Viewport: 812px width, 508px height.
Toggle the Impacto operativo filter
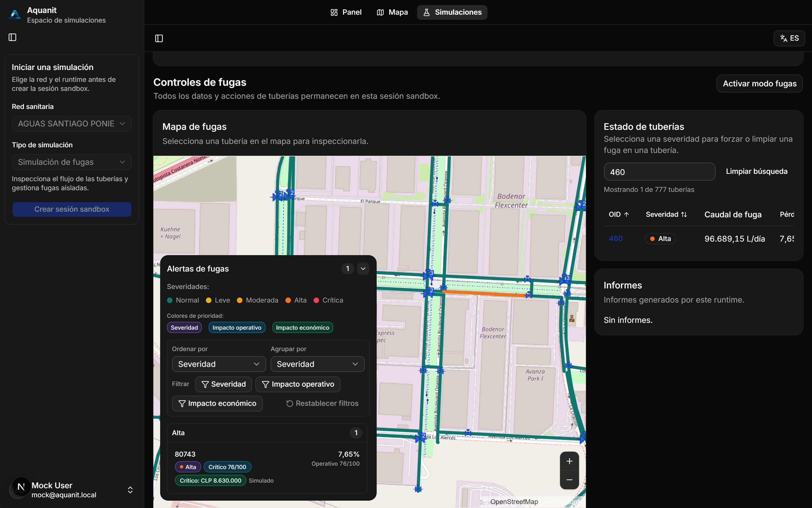(298, 384)
